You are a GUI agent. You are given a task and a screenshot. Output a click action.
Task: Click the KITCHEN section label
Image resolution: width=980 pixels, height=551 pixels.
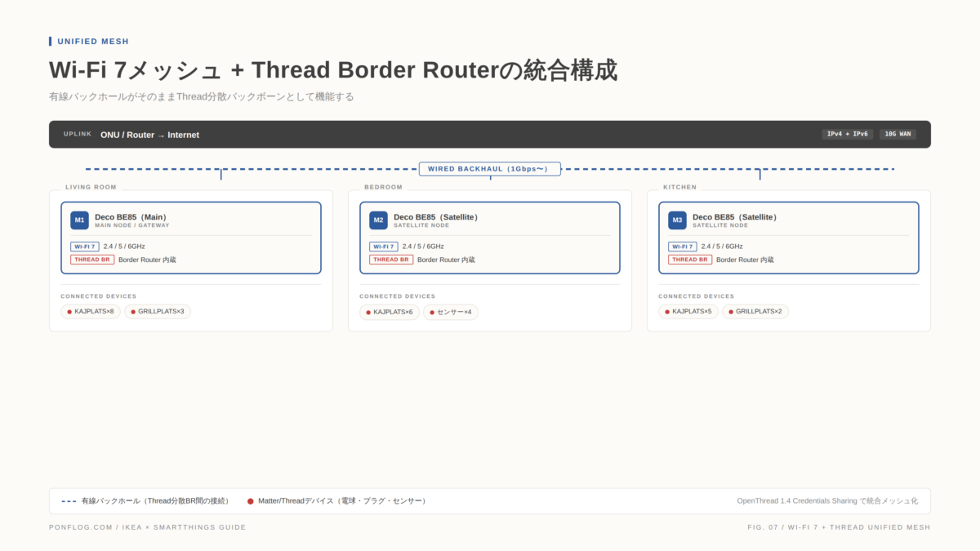(x=680, y=187)
